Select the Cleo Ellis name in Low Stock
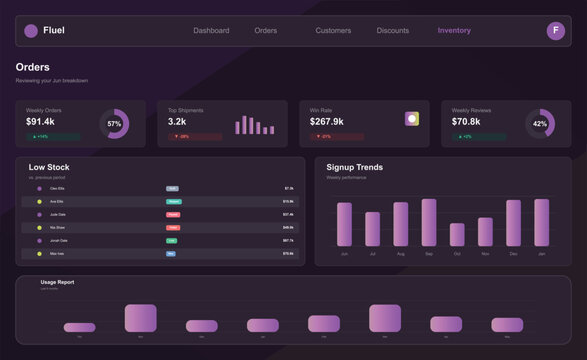Viewport: 587px width, 360px height. (57, 189)
